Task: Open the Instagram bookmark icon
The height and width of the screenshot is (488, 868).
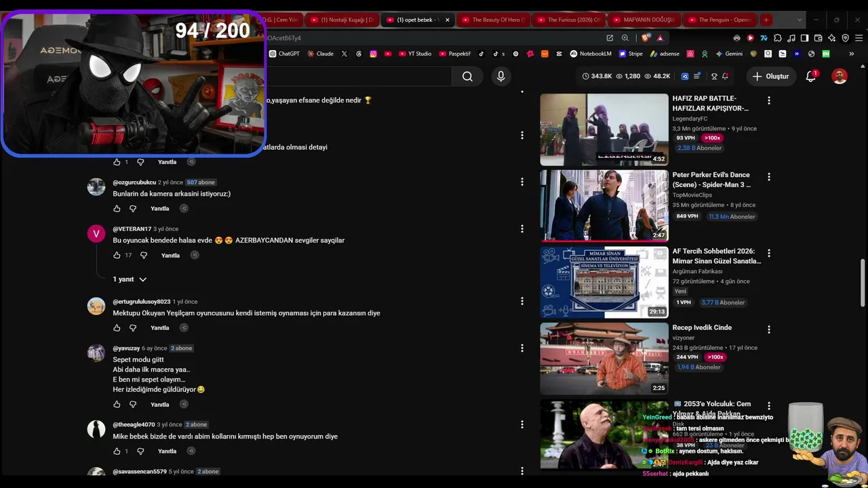Action: [373, 54]
